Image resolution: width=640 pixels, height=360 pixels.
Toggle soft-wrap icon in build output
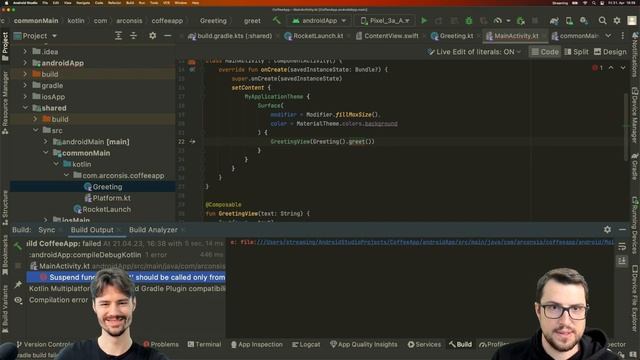click(x=622, y=247)
